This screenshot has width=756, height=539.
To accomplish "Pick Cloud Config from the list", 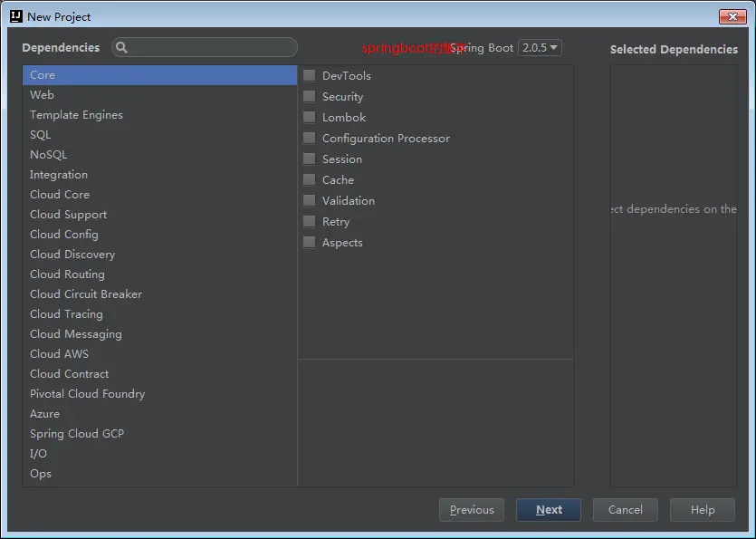I will point(159,235).
